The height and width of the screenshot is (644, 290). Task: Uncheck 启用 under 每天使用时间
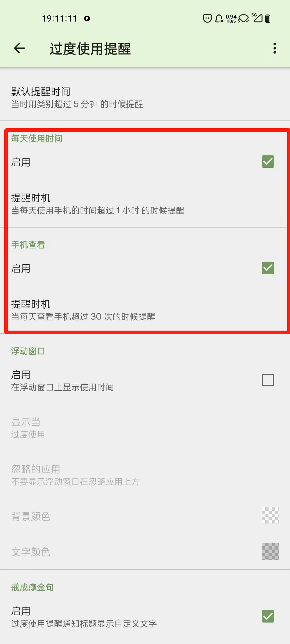pos(268,162)
